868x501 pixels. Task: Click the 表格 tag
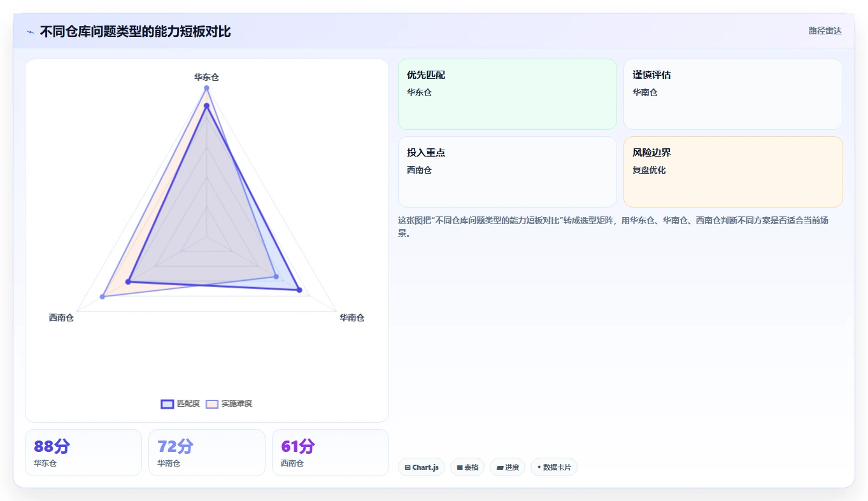tap(467, 467)
